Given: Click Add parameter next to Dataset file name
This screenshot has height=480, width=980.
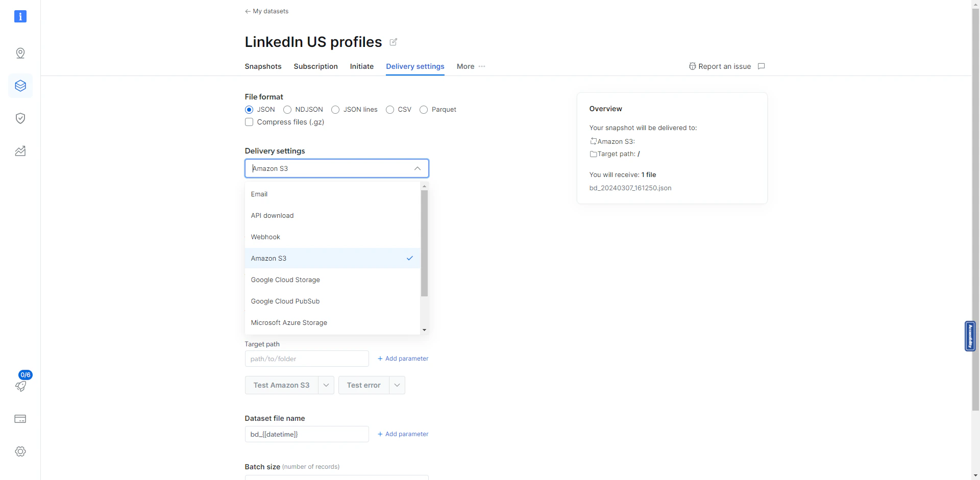Looking at the screenshot, I should [403, 434].
